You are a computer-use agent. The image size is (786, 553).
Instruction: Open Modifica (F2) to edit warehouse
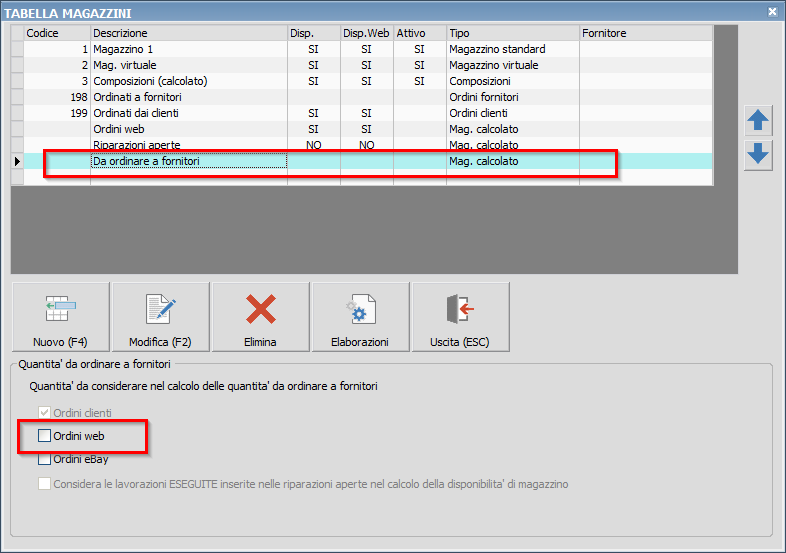click(x=161, y=317)
